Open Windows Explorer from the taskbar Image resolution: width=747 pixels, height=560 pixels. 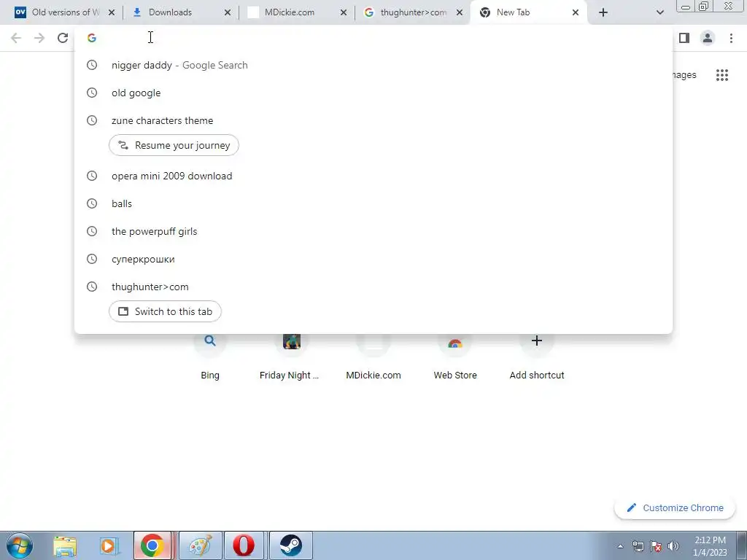tap(65, 545)
